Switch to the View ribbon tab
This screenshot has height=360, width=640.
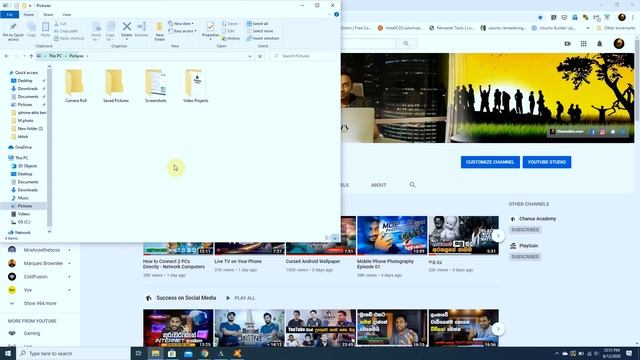pos(67,14)
